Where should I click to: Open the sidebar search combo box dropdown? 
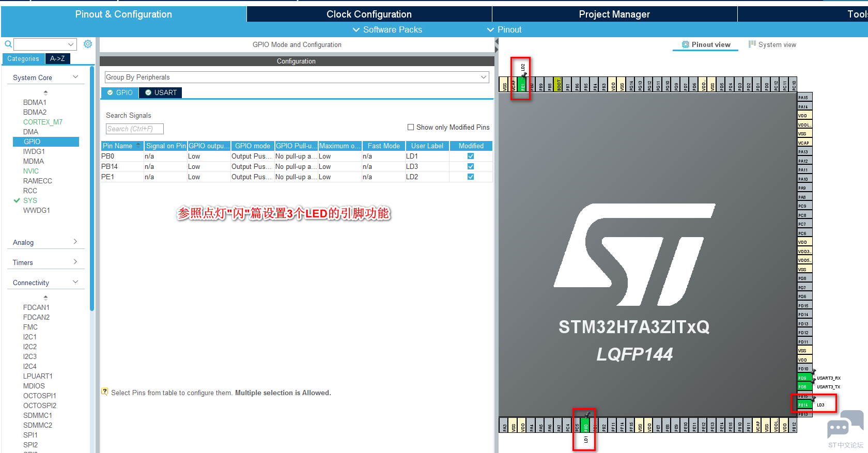pyautogui.click(x=71, y=44)
